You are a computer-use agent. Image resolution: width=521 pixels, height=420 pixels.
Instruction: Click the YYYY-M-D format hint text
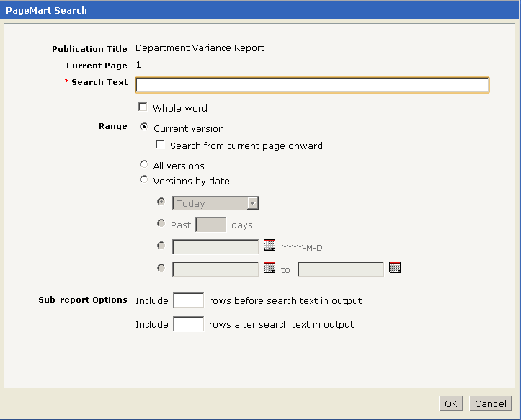302,248
